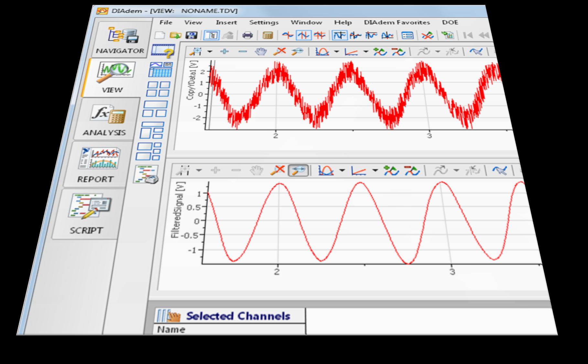The height and width of the screenshot is (364, 588).
Task: Click the blue cursor pointer icon in upper graph
Action: coord(476,51)
